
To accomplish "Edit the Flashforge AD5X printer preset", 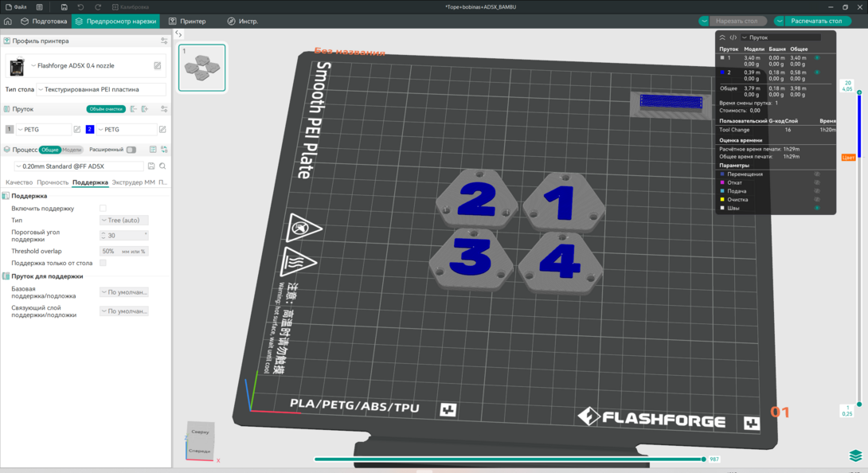I will [158, 65].
